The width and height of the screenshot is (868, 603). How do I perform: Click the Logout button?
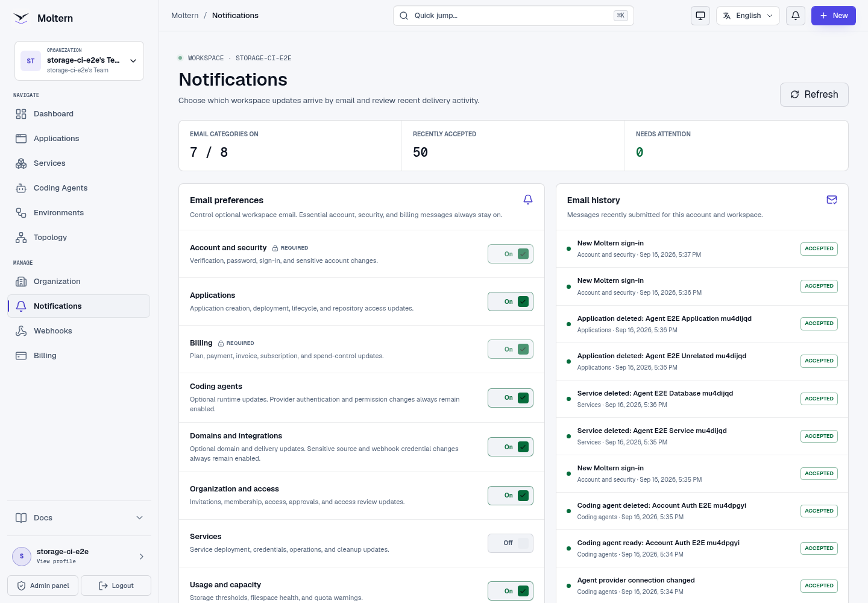[x=116, y=586]
